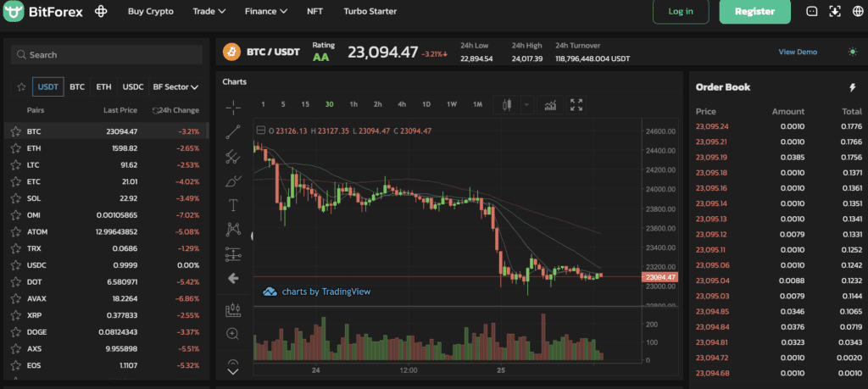Open the indicators chart icon
The height and width of the screenshot is (389, 868).
point(551,104)
